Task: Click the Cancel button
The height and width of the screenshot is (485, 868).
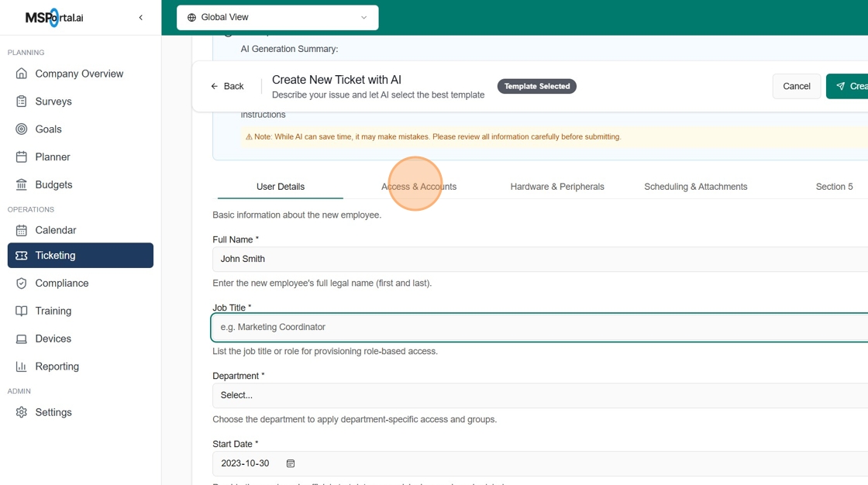Action: click(x=796, y=86)
